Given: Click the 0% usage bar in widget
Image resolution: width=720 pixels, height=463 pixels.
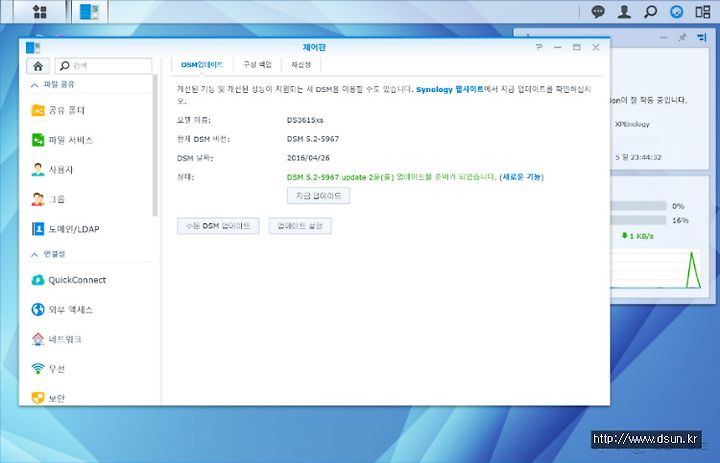Looking at the screenshot, I should point(638,206).
